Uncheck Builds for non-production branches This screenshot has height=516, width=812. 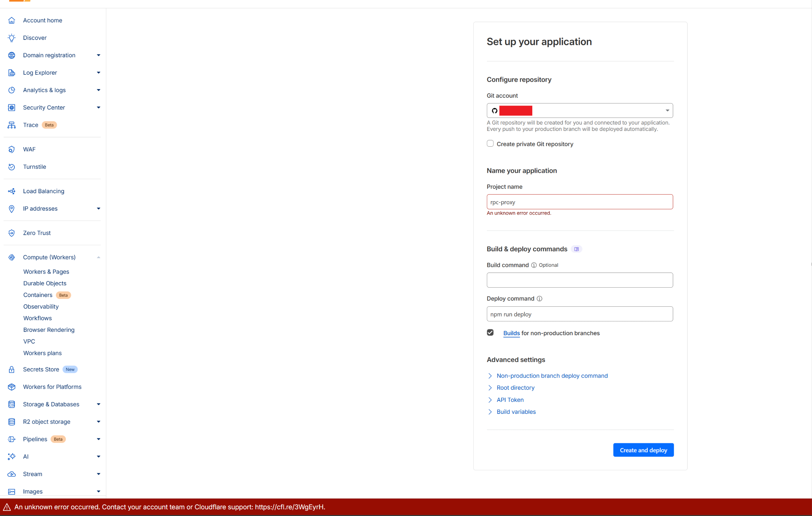point(490,333)
